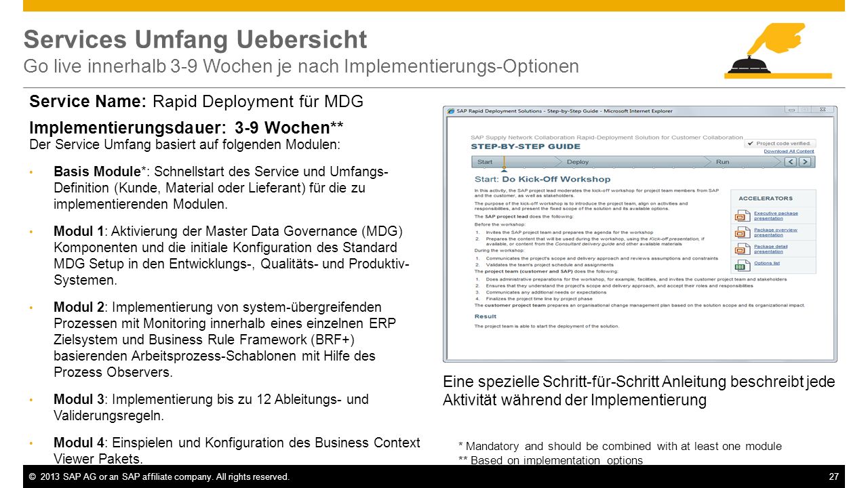The width and height of the screenshot is (868, 488).
Task: Click the 'Modul 3' bullet text
Action: point(211,407)
